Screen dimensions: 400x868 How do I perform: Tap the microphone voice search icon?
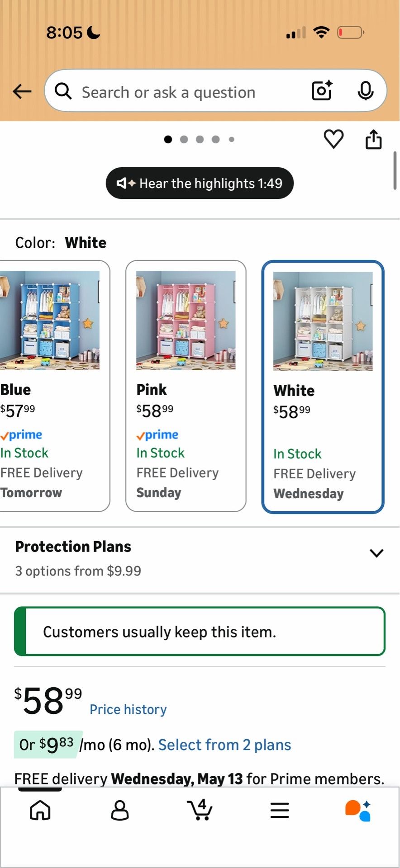[365, 91]
